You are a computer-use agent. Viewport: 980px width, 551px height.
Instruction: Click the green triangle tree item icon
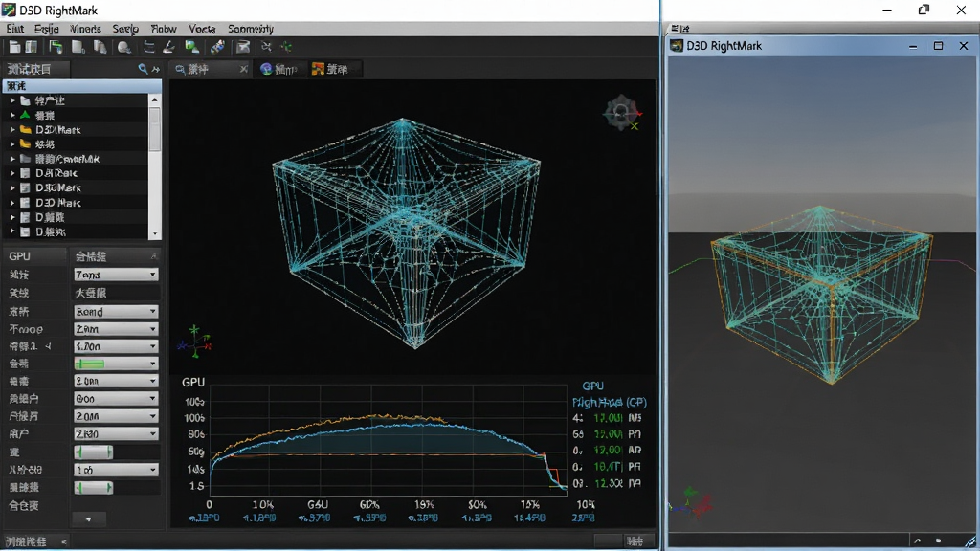[25, 115]
